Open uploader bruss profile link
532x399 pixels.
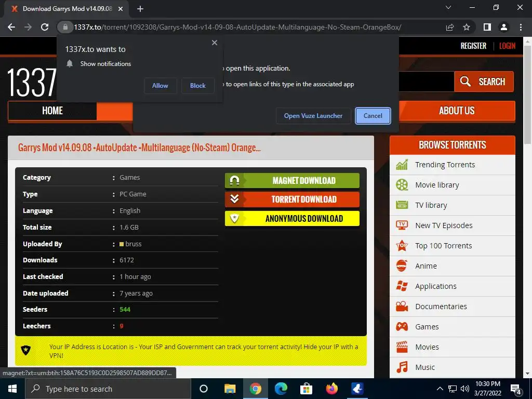coord(134,244)
